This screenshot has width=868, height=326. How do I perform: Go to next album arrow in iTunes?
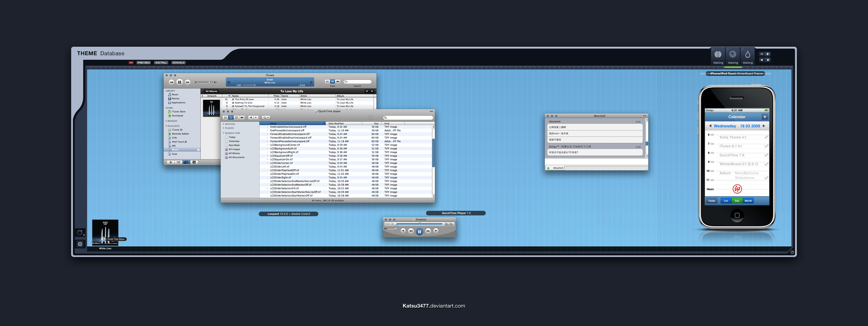[372, 91]
